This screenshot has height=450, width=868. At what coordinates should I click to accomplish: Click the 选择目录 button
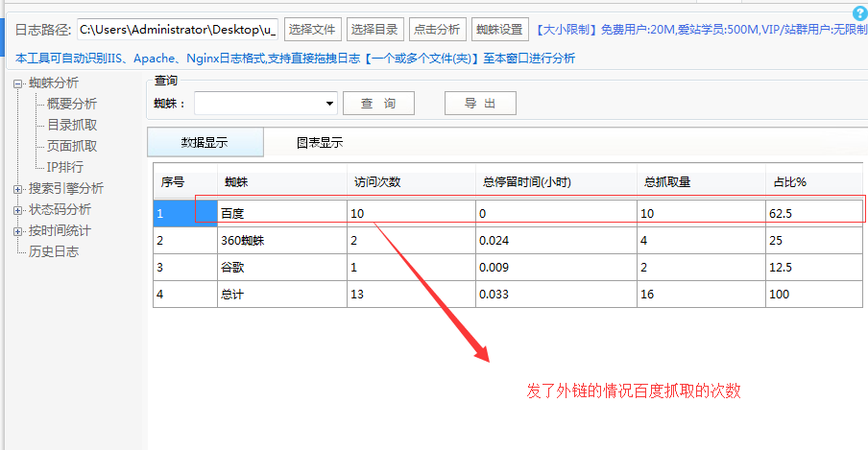tap(374, 30)
